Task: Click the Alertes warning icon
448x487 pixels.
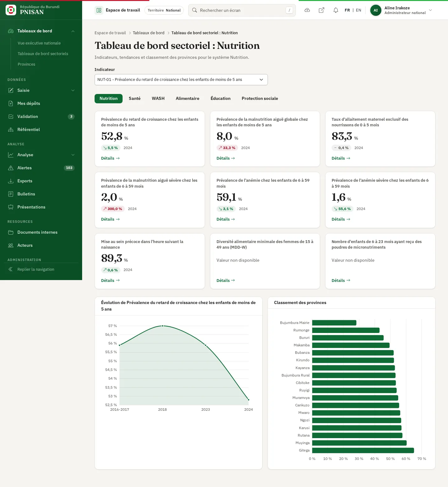Action: (11, 168)
